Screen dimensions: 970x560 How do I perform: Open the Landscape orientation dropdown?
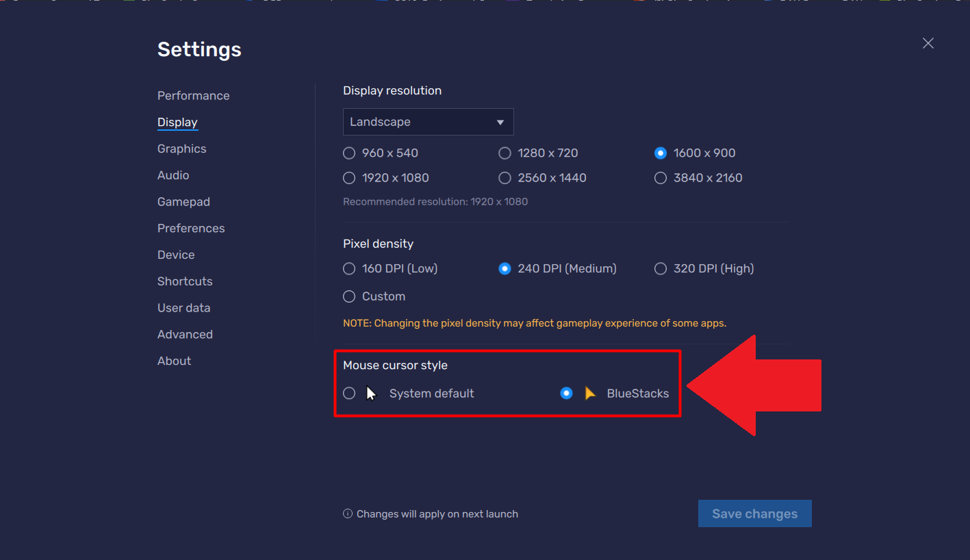click(x=428, y=122)
